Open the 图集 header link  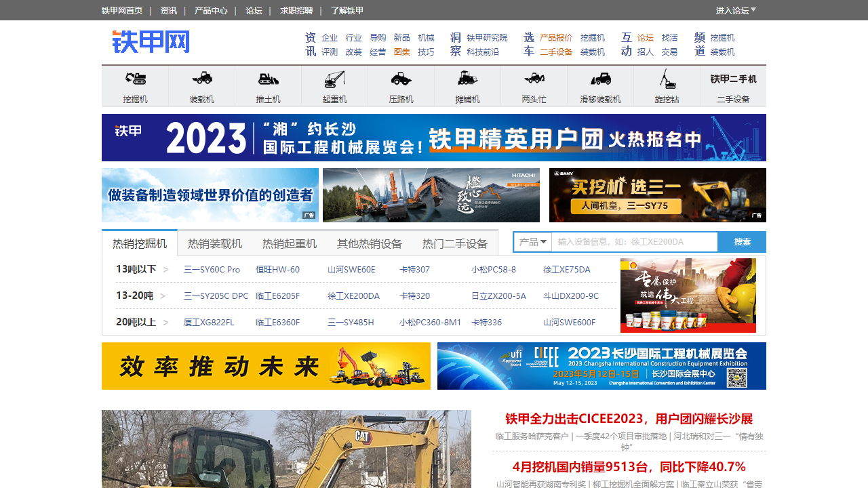pyautogui.click(x=402, y=52)
